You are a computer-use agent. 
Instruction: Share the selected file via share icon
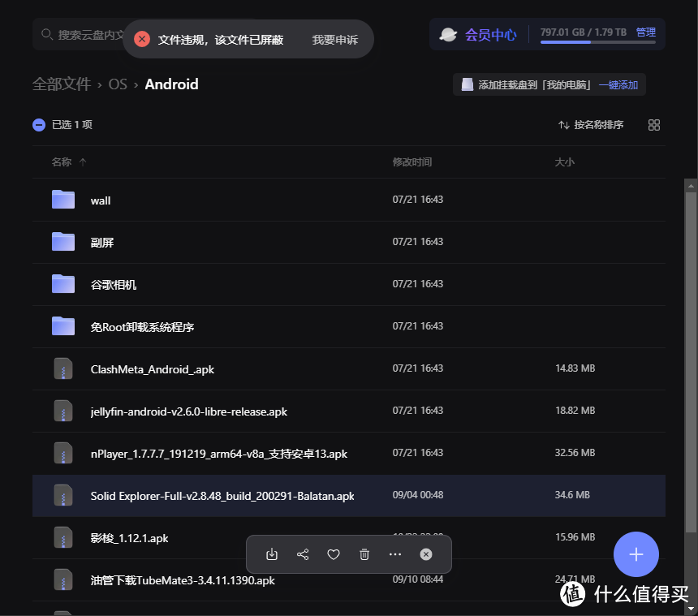[302, 554]
